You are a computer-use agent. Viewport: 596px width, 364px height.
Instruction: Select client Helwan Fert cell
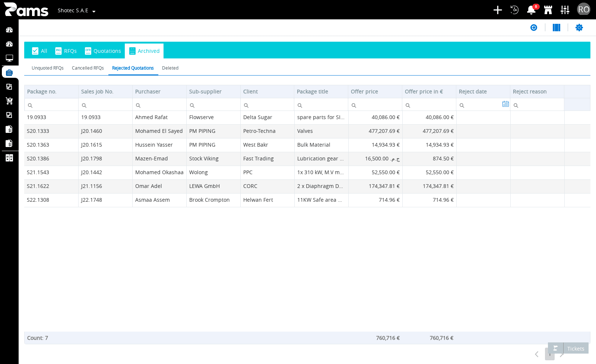(267, 200)
